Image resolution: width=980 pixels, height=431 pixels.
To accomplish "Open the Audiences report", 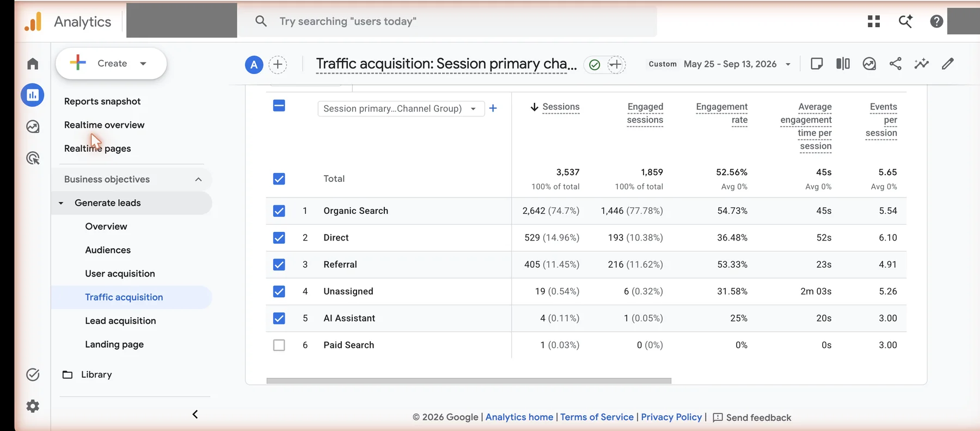I will 108,250.
